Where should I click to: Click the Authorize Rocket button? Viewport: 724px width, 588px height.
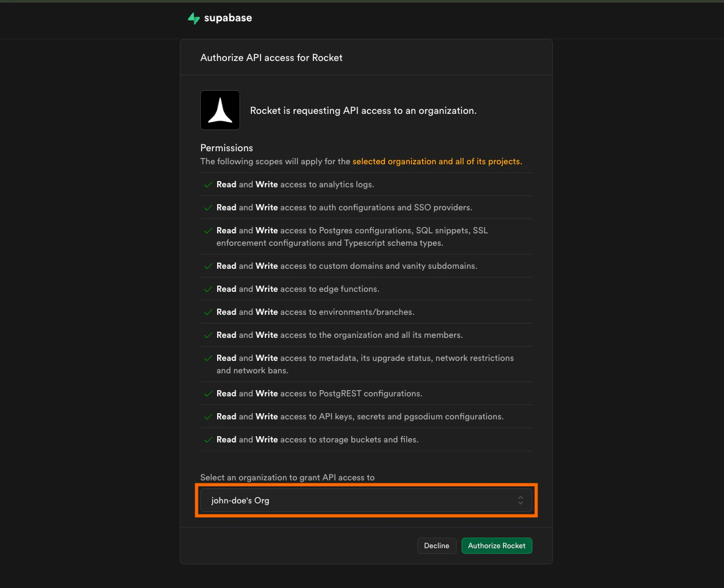click(496, 546)
